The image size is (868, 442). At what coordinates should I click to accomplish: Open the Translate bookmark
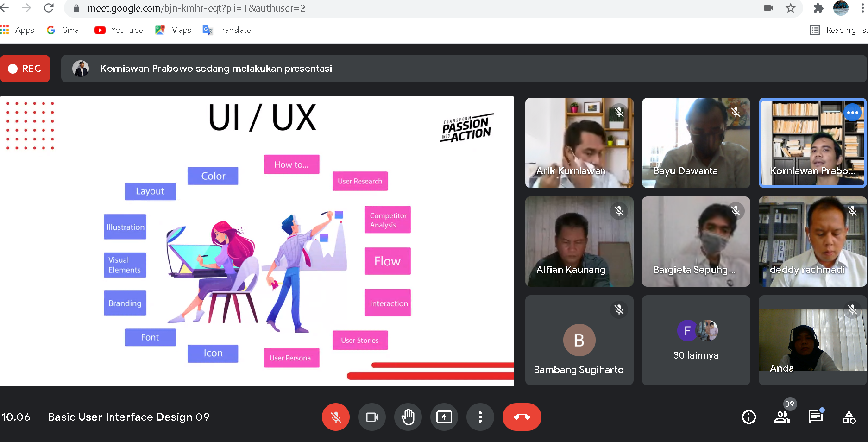pos(227,30)
